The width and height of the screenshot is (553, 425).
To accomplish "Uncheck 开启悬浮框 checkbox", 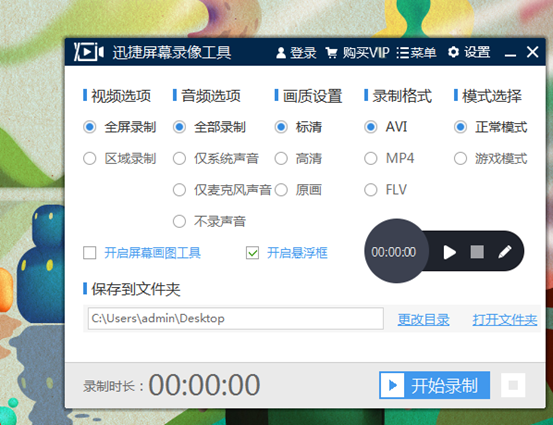I will point(253,253).
